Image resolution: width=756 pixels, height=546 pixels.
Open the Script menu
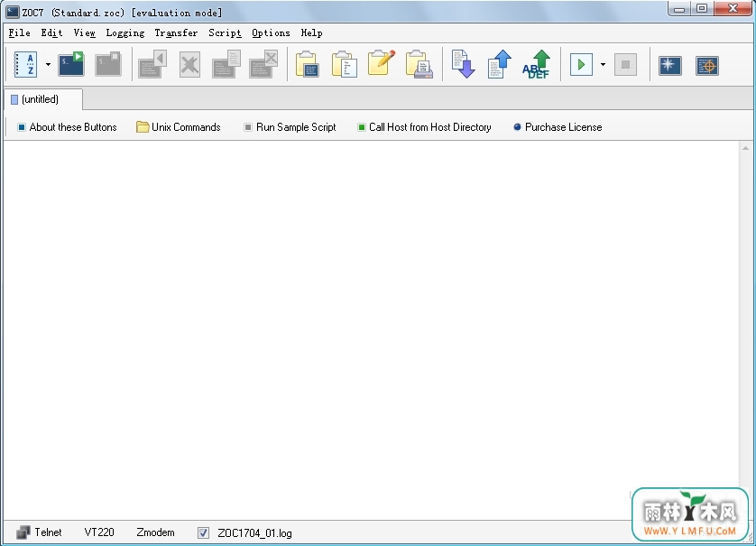pyautogui.click(x=225, y=32)
